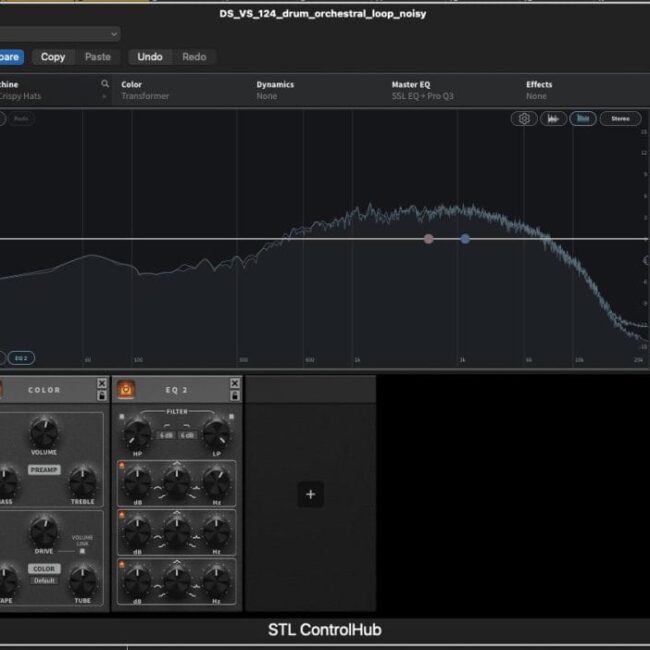
Task: Click the waveform display icon
Action: [x=554, y=119]
